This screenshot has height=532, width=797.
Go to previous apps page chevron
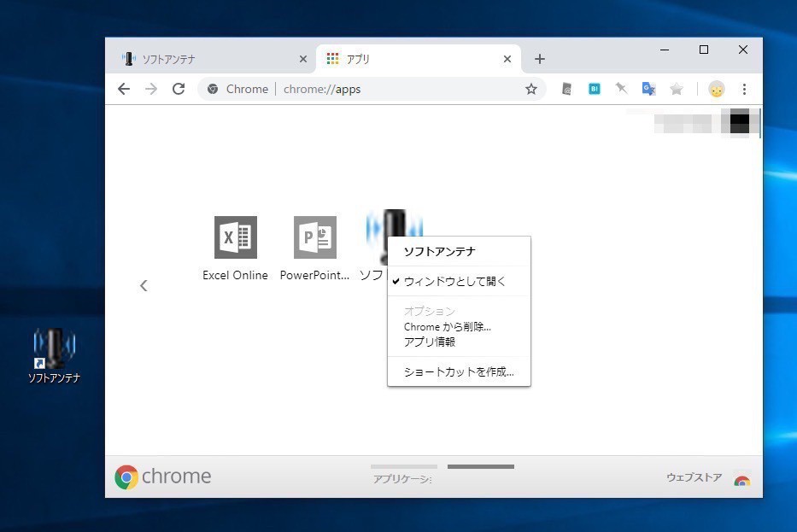point(144,285)
